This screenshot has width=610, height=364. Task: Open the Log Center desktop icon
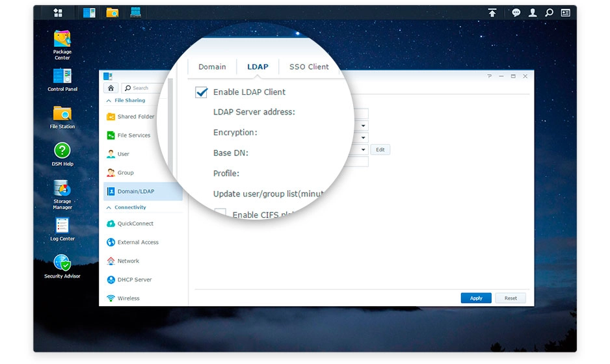(62, 229)
